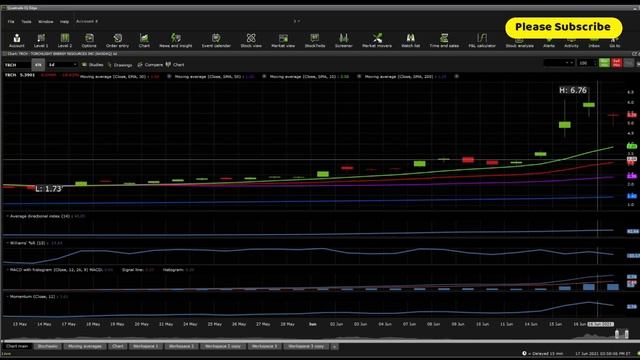Switch to the Workspace 3 tab

(x=264, y=346)
